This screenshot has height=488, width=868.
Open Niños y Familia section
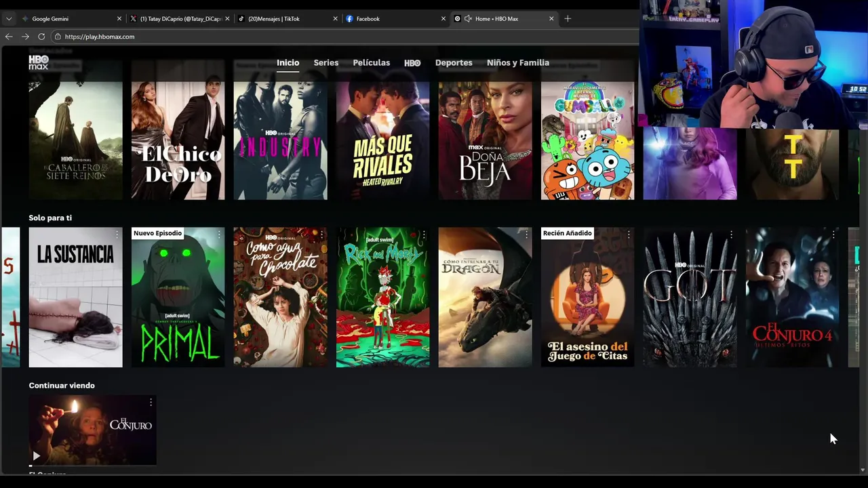518,62
